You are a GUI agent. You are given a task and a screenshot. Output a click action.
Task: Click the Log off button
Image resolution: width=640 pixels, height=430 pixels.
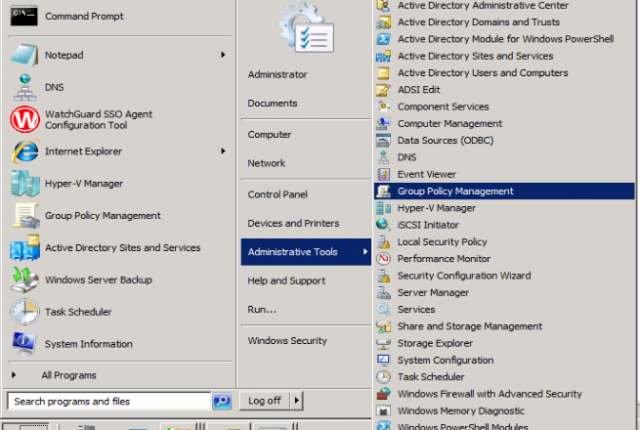click(x=264, y=401)
